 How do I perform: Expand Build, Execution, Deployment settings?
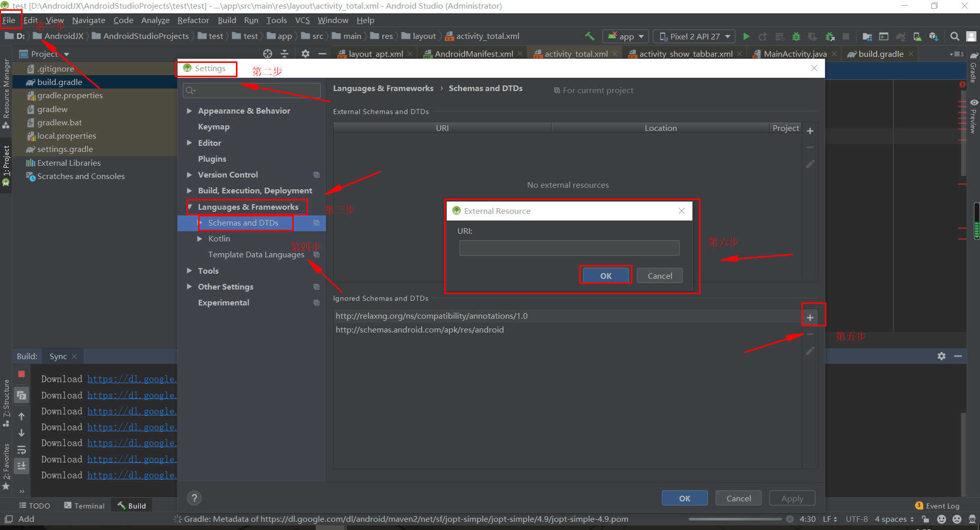pos(189,190)
